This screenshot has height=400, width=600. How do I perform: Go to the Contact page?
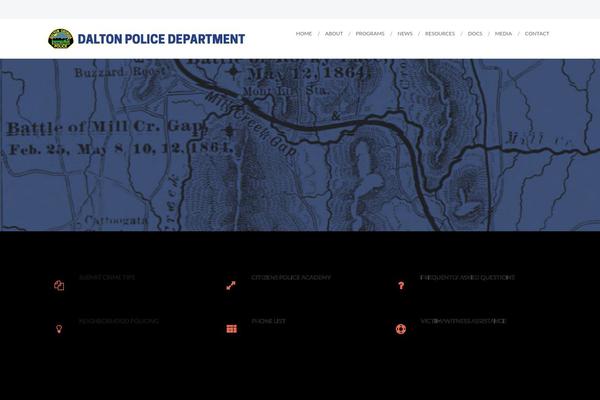(x=537, y=34)
